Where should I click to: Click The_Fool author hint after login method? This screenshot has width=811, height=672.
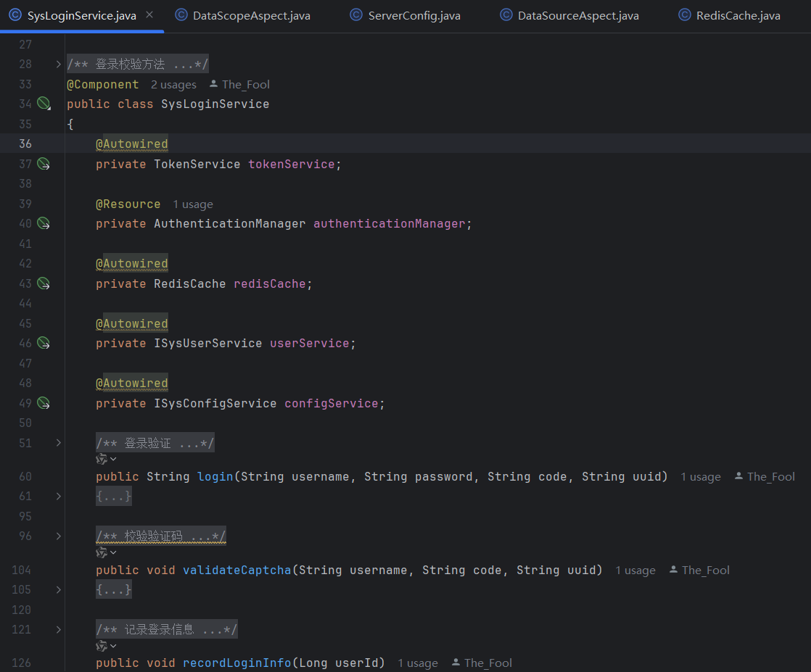(x=765, y=477)
